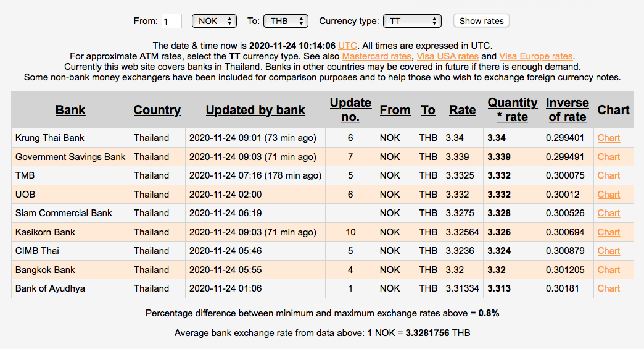Sort table by Bank column header
The width and height of the screenshot is (644, 349).
(x=70, y=110)
